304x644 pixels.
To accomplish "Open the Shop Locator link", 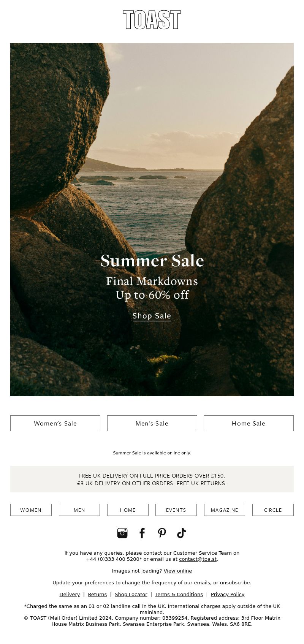I will tap(131, 594).
